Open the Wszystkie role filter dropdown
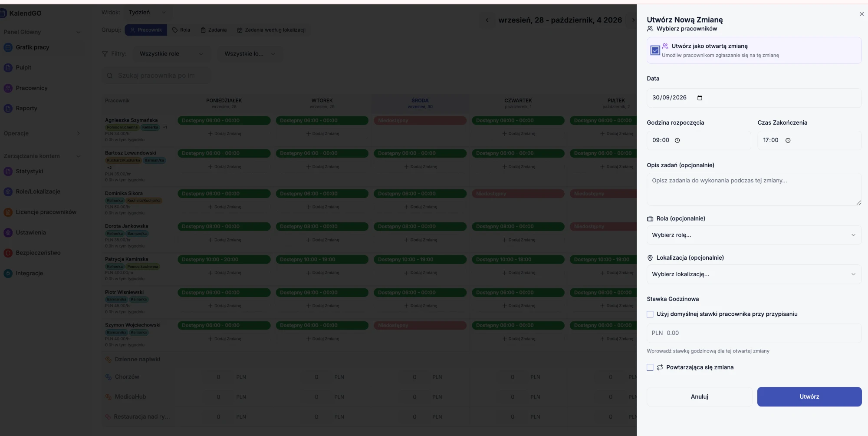The height and width of the screenshot is (436, 868). coord(171,54)
